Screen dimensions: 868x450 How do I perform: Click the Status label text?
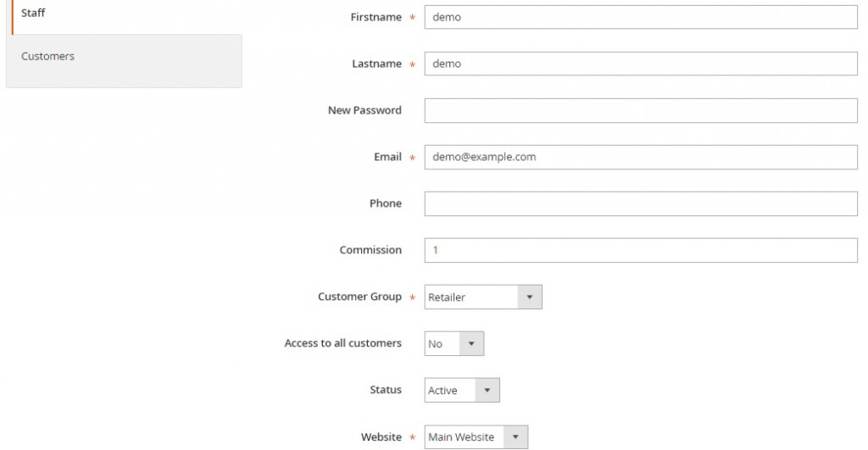386,390
